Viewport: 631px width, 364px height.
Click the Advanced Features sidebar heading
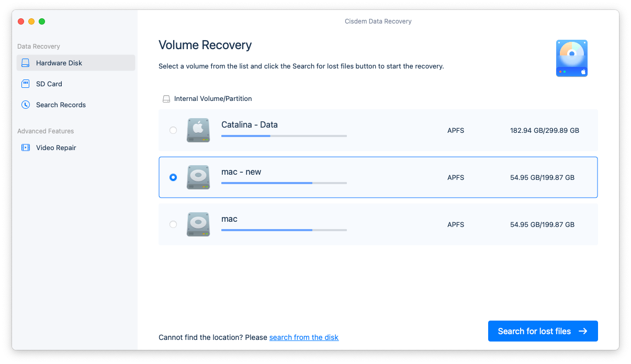tap(46, 131)
